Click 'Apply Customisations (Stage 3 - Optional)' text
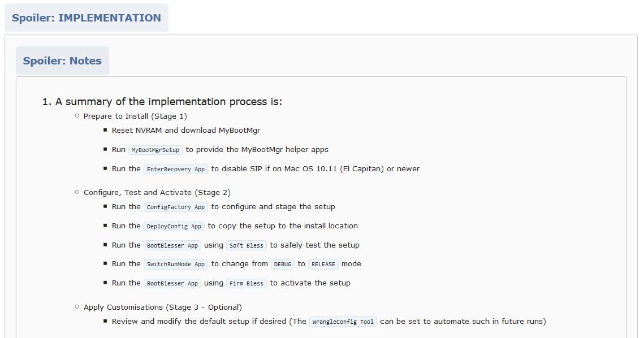 click(x=163, y=307)
